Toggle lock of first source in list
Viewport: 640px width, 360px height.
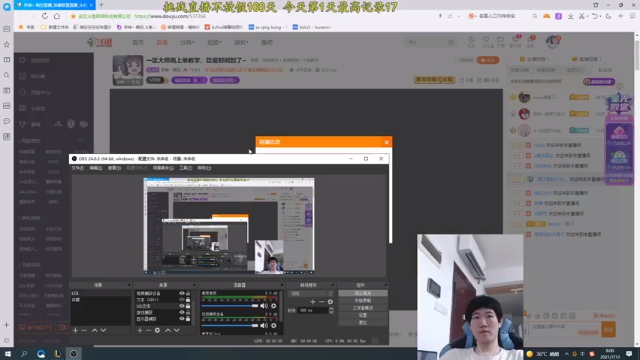click(x=188, y=293)
